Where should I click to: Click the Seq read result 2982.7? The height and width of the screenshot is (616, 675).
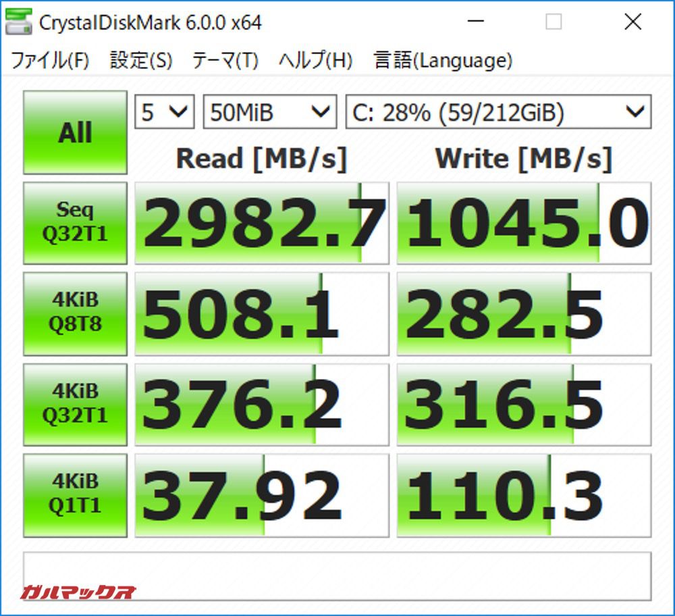coord(262,223)
